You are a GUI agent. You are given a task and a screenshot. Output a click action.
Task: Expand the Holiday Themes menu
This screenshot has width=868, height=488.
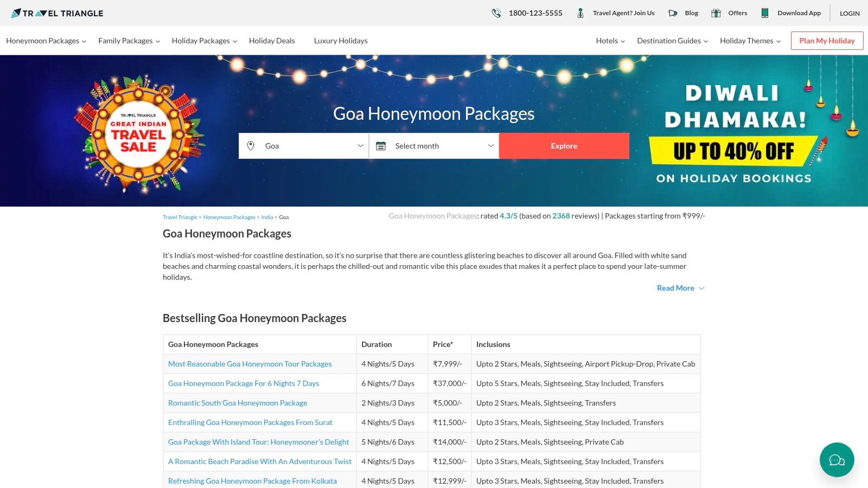(x=750, y=41)
